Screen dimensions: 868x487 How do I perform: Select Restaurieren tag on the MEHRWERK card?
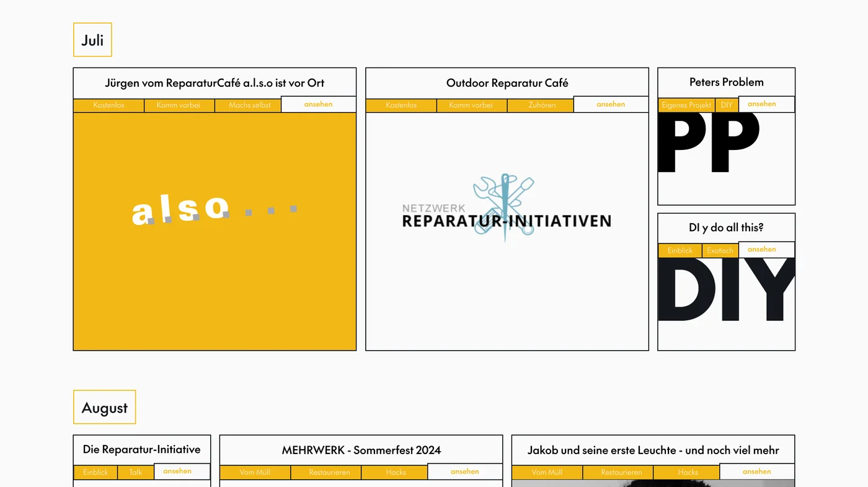(x=325, y=472)
